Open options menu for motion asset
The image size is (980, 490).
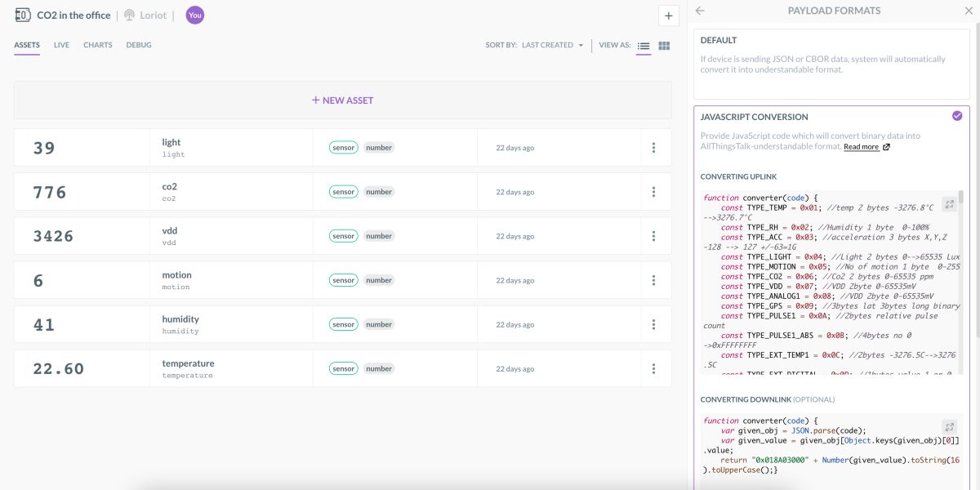(653, 280)
